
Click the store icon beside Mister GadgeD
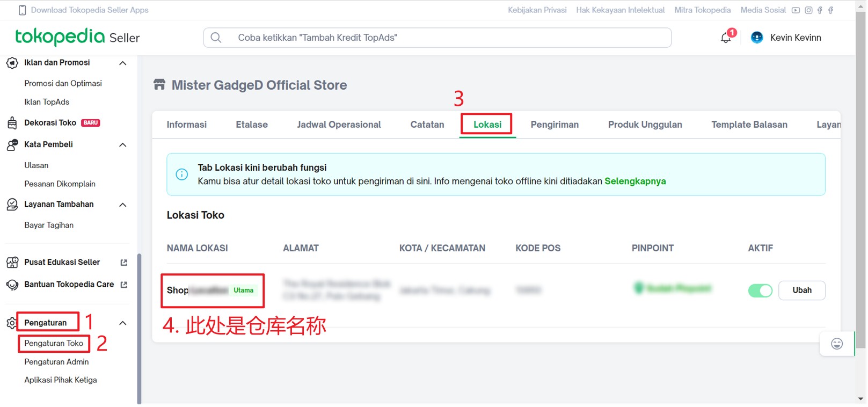[x=159, y=85]
